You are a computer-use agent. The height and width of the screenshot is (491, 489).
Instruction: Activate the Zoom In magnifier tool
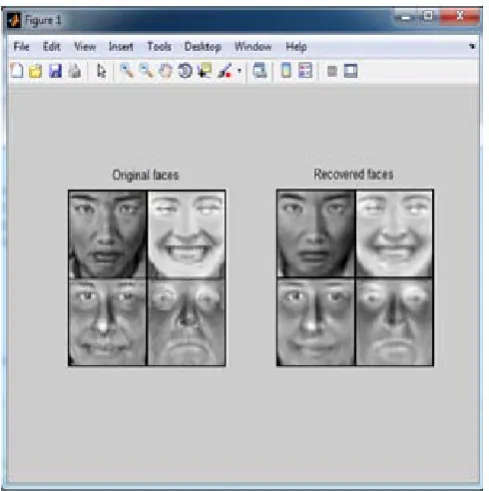pyautogui.click(x=127, y=71)
